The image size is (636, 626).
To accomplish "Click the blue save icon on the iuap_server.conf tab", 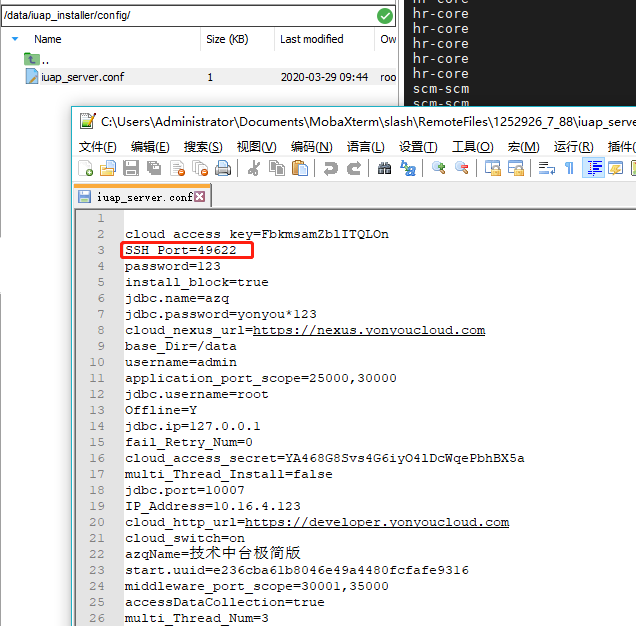I will pos(84,197).
